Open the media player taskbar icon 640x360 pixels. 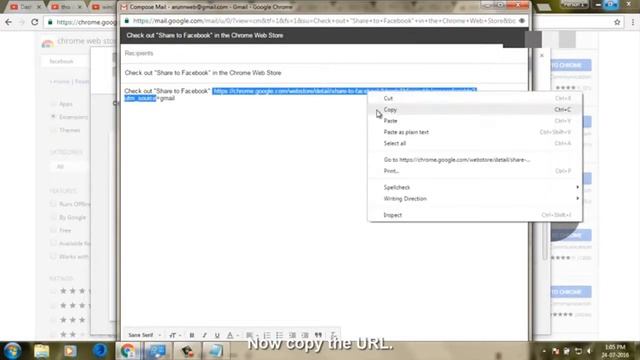[70, 351]
